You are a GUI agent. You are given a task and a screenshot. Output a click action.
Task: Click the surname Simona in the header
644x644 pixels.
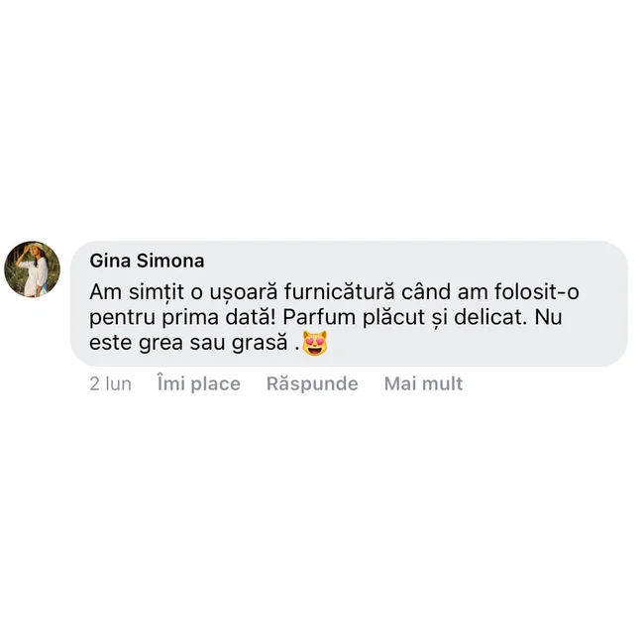[170, 261]
